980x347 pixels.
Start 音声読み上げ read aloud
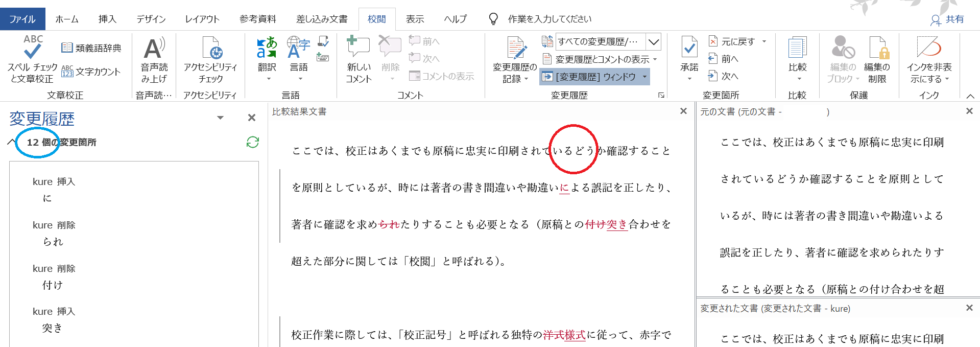coord(154,59)
